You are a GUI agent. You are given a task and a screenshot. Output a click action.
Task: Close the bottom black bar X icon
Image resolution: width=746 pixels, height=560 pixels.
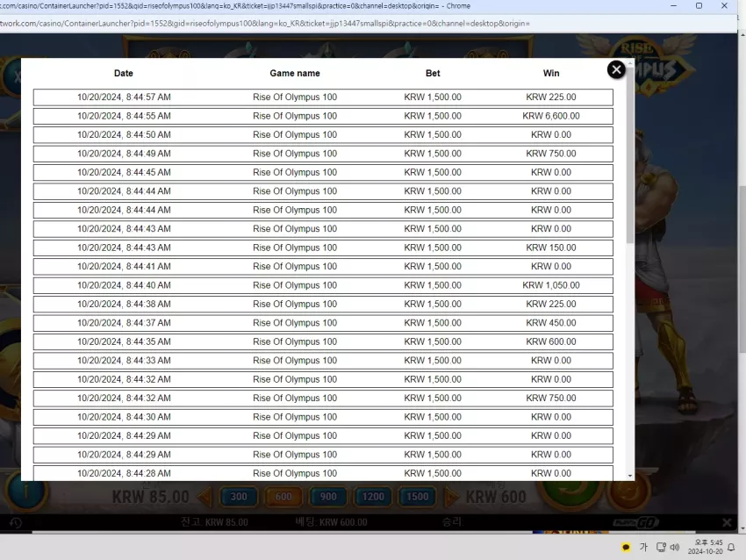pos(727,522)
